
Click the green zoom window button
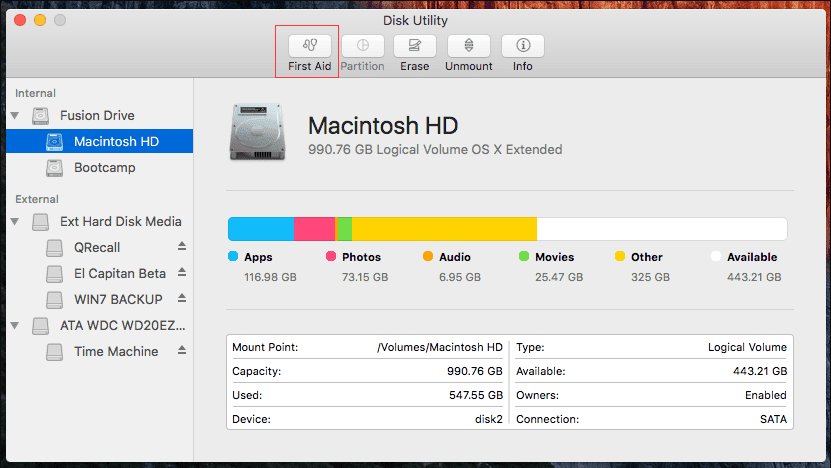point(60,20)
